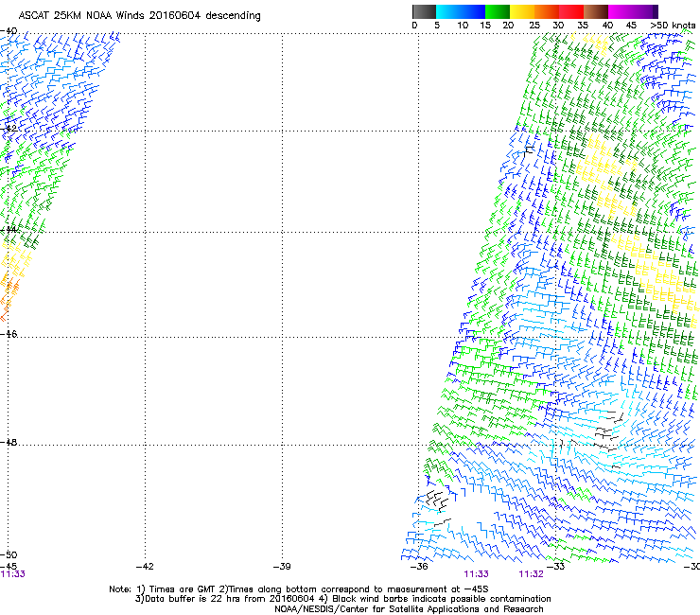Image resolution: width=700 pixels, height=615 pixels.
Task: Pick the orange 25-30 knots legend color
Action: pos(547,11)
